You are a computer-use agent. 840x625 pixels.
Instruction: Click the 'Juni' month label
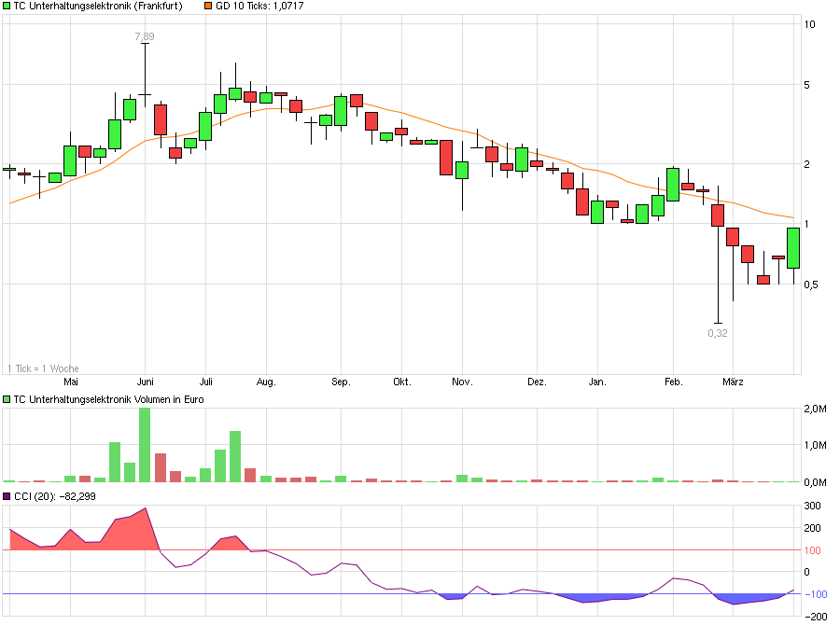pos(146,382)
